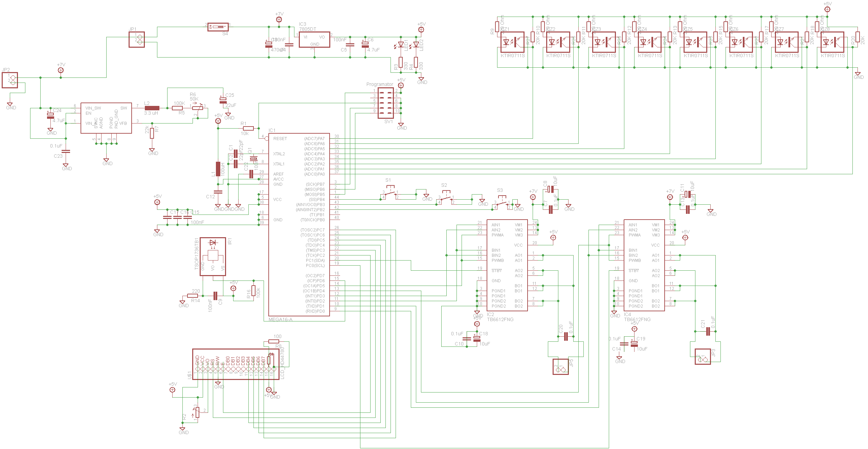Click the R6 50K trimmer potentiometer

(198, 108)
